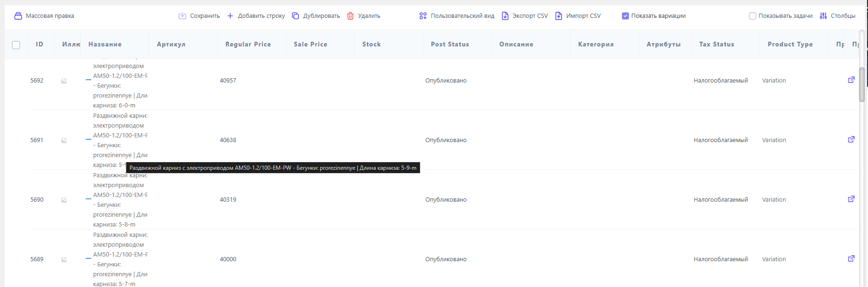Select regular price cell 40000
868x287 pixels.
(x=228, y=259)
